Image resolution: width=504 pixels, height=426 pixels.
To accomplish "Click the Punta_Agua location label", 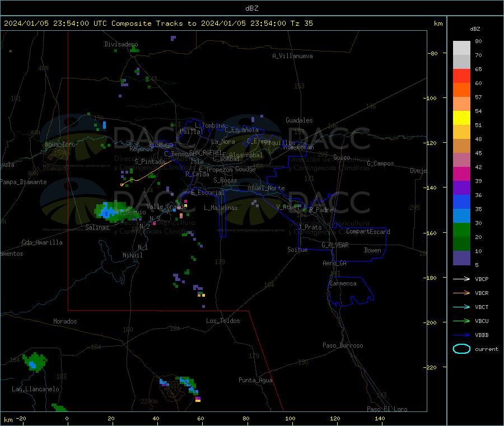I will click(255, 380).
